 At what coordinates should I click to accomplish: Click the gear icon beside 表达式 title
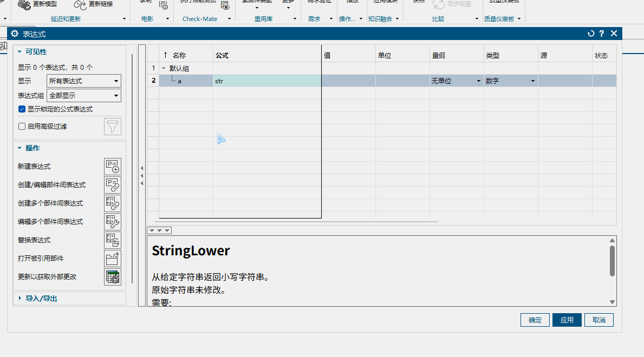(15, 34)
